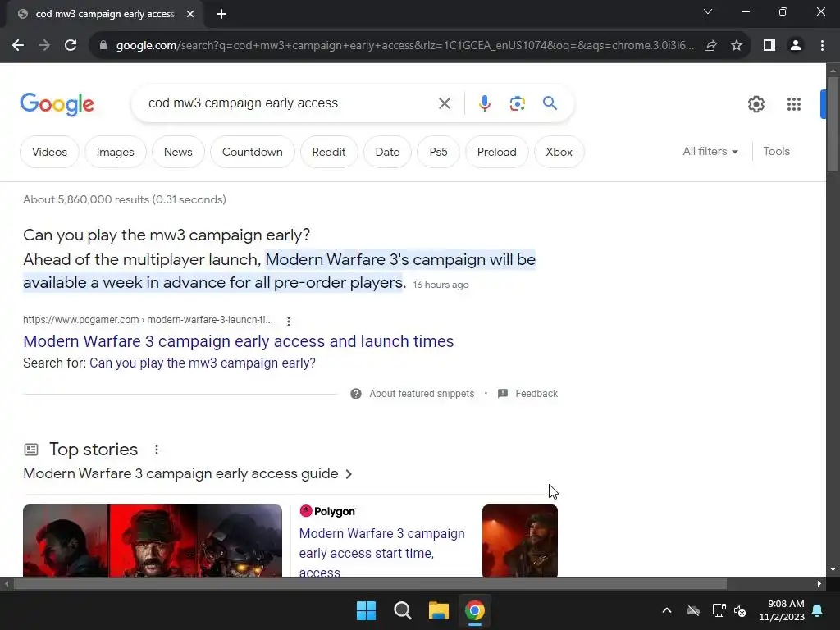Go to the Google logo homepage
The image size is (840, 630).
tap(57, 104)
